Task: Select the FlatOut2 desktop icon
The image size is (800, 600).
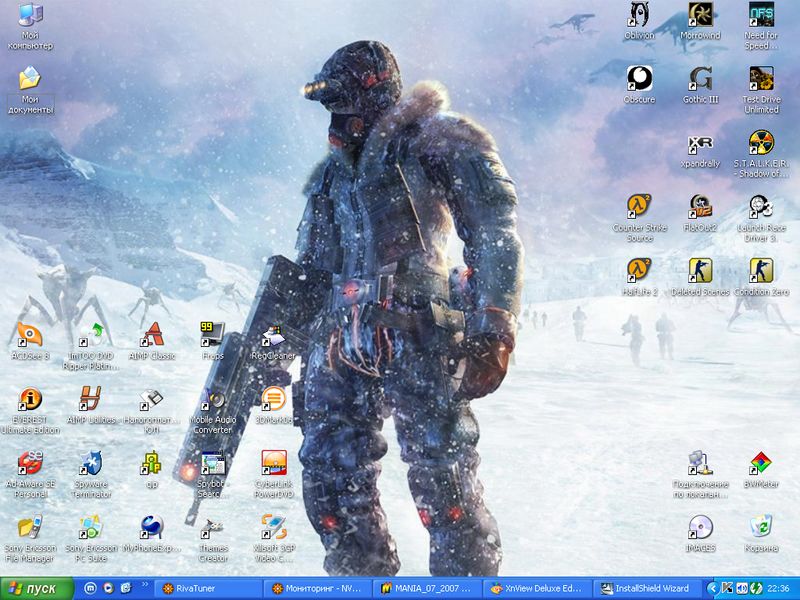Action: coord(701,207)
